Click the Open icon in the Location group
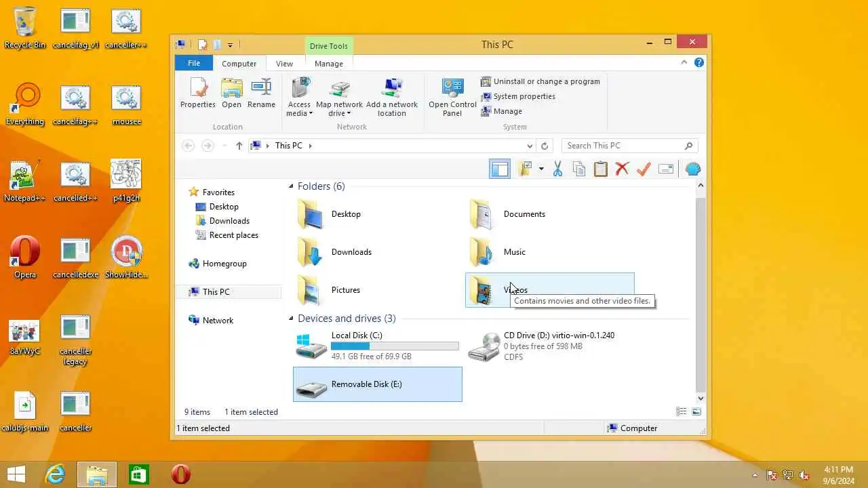This screenshot has height=488, width=868. [x=231, y=94]
